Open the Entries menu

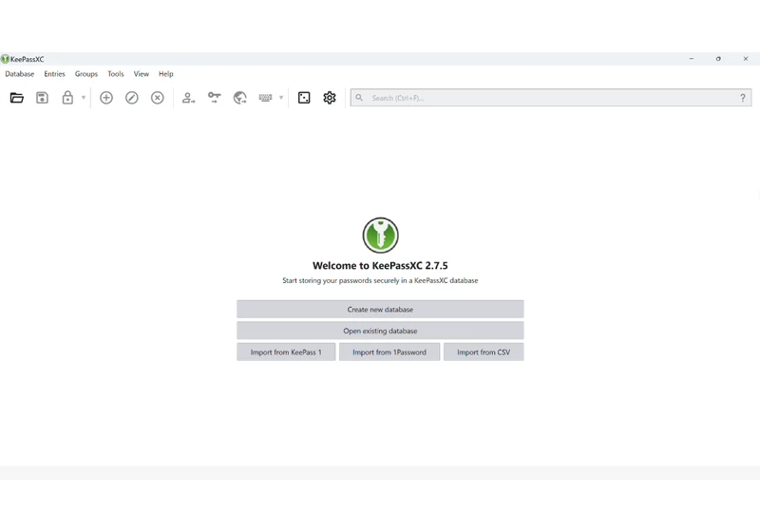(x=54, y=74)
